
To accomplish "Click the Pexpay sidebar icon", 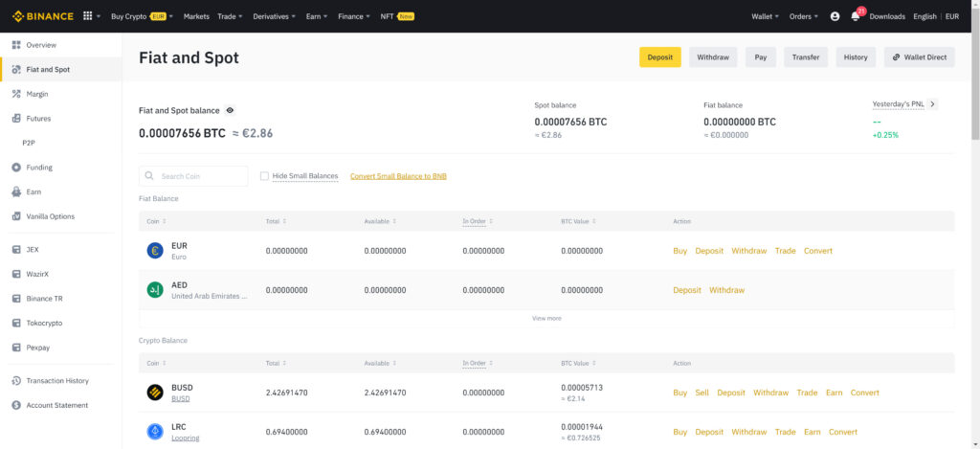I will (x=17, y=348).
